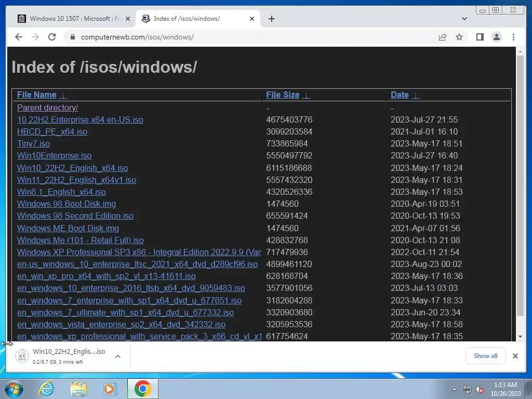Expand download options chevron for Win10_22H2 iso

click(118, 356)
